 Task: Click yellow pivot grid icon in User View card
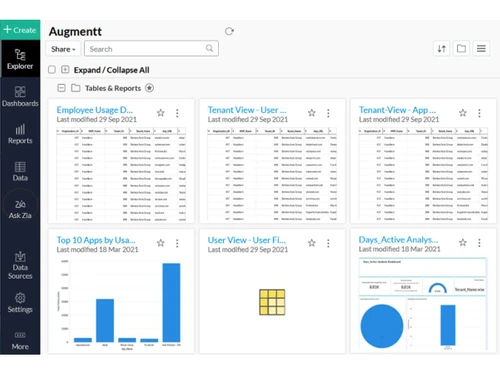point(272,302)
